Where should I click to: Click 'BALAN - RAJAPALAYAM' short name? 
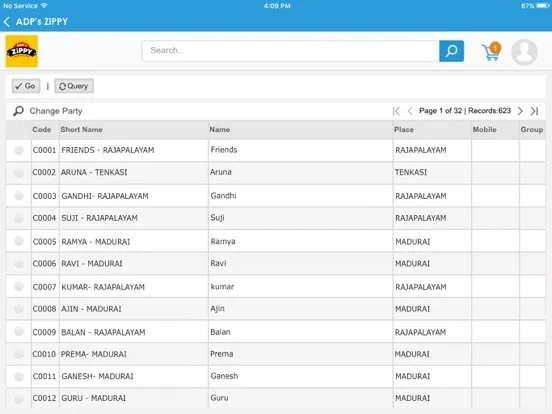tap(103, 332)
